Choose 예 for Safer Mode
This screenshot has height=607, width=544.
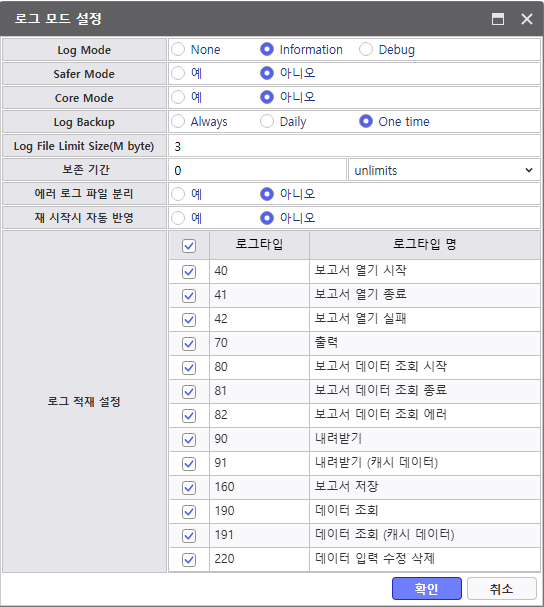[178, 73]
